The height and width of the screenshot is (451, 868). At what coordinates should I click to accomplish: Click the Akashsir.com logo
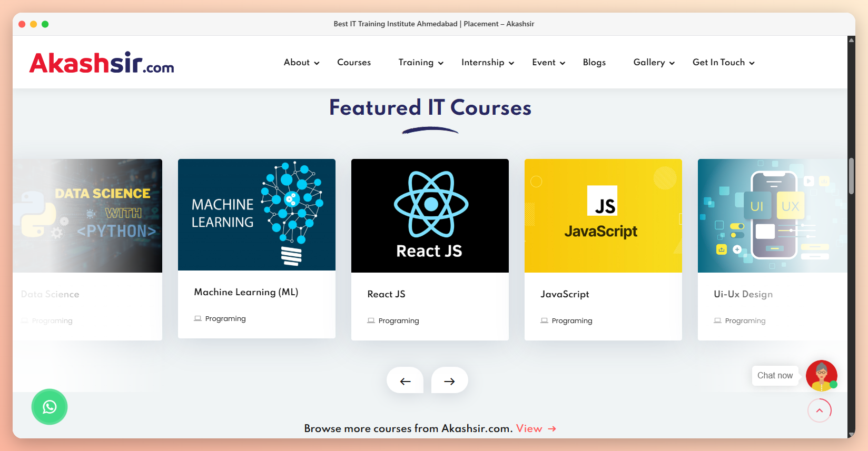(102, 63)
